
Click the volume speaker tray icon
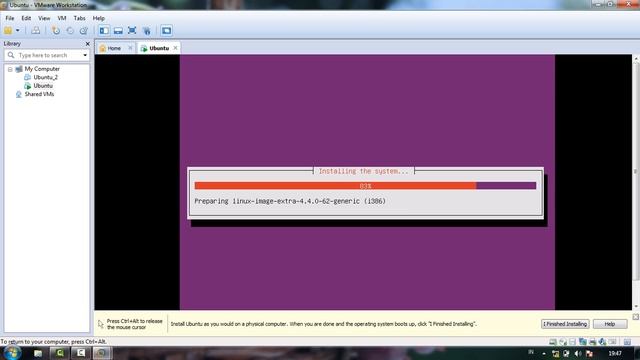click(x=578, y=353)
